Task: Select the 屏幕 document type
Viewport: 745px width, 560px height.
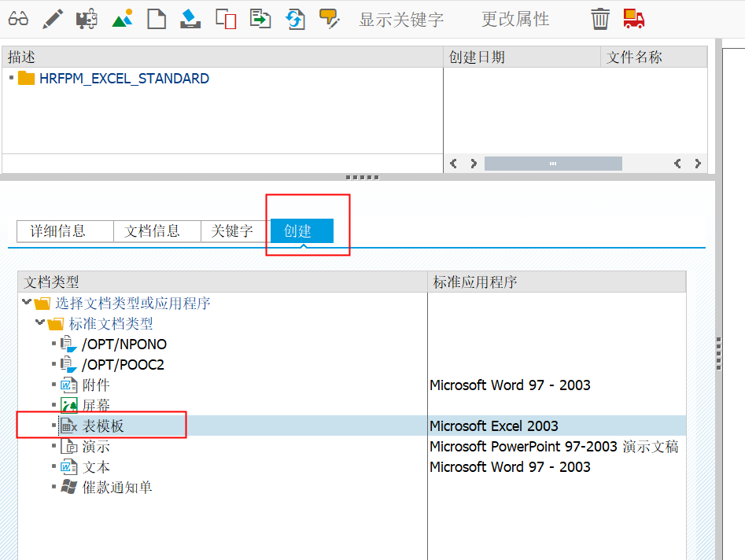Action: 96,405
